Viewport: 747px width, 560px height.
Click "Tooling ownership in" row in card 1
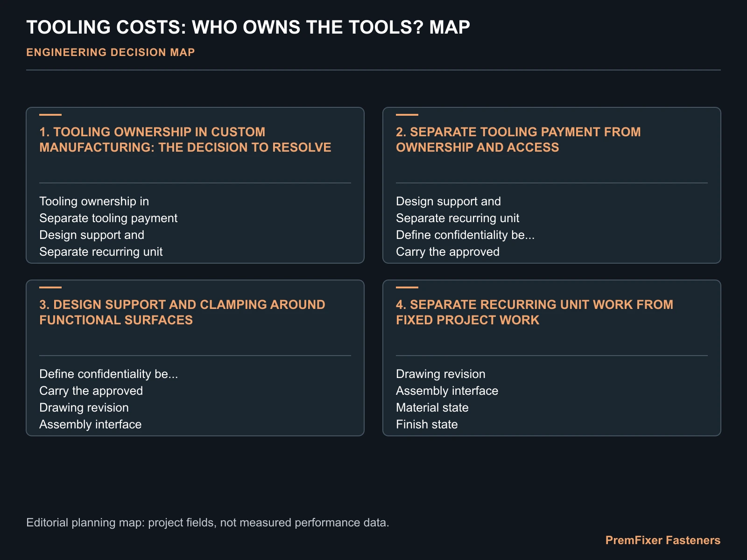(94, 202)
